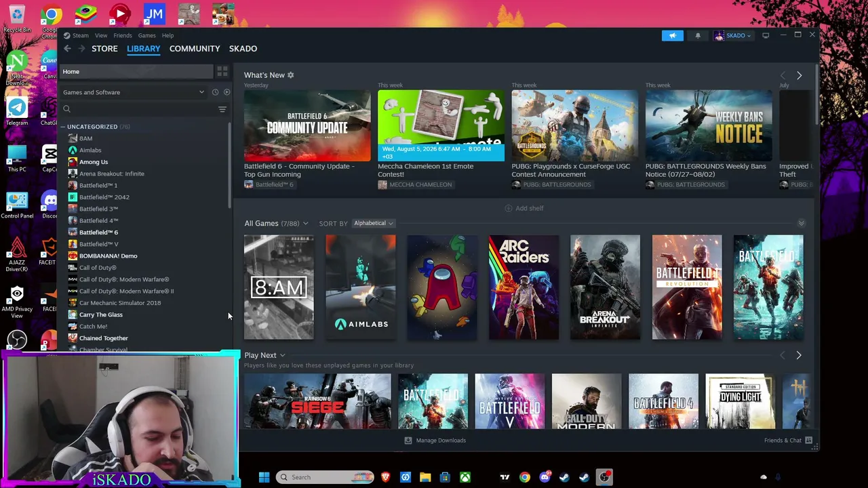The image size is (868, 488).
Task: Open Manage Downloads at the bottom
Action: [435, 441]
